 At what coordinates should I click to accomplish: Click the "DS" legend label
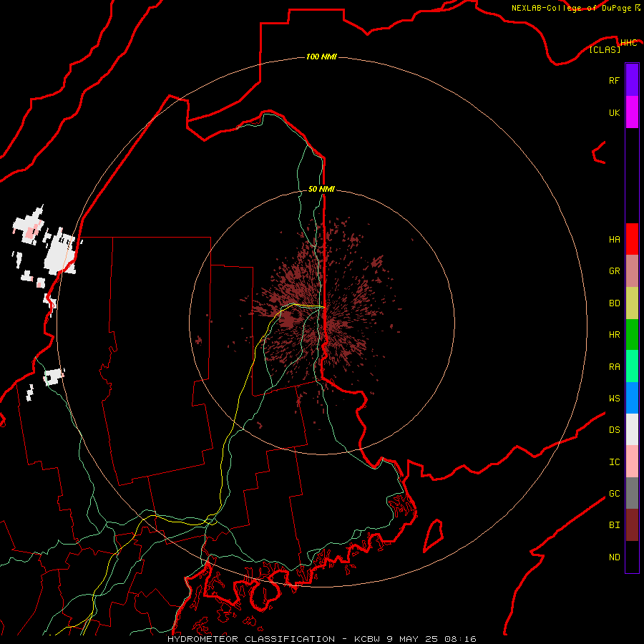tap(614, 430)
